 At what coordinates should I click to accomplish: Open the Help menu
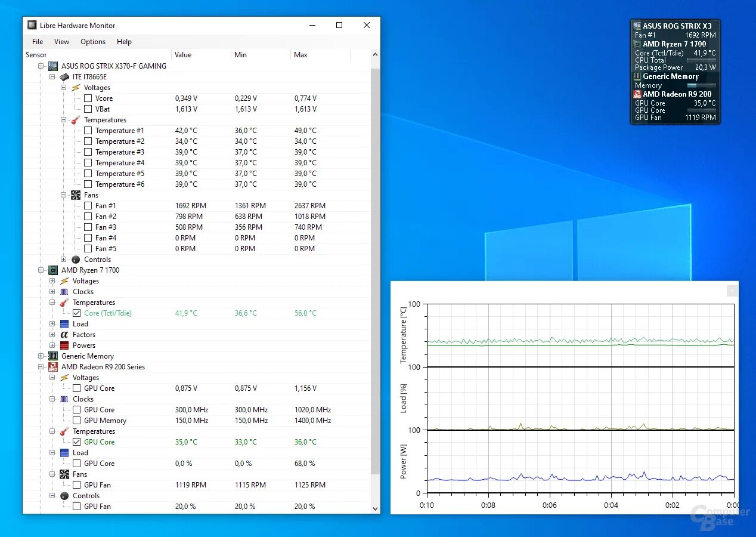tap(124, 42)
